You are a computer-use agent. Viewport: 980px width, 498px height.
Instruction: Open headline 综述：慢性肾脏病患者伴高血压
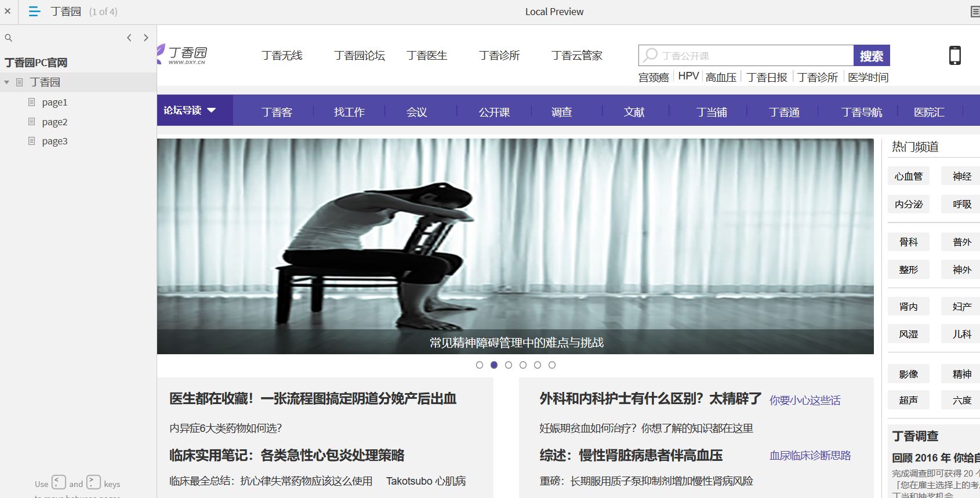631,456
